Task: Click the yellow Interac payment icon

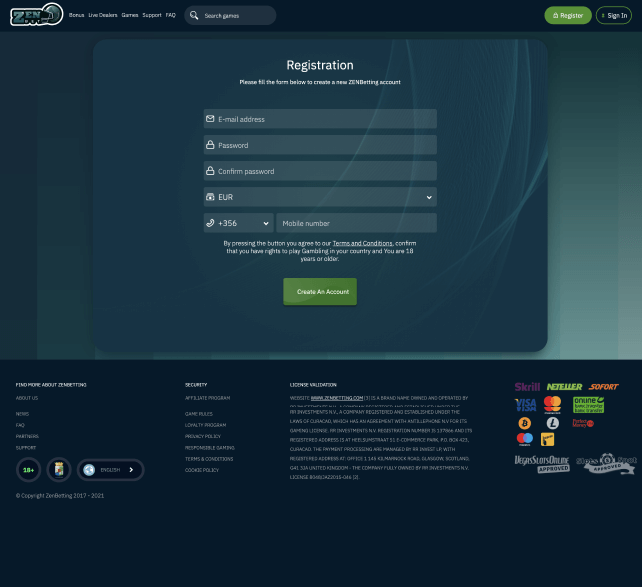Action: (x=547, y=439)
